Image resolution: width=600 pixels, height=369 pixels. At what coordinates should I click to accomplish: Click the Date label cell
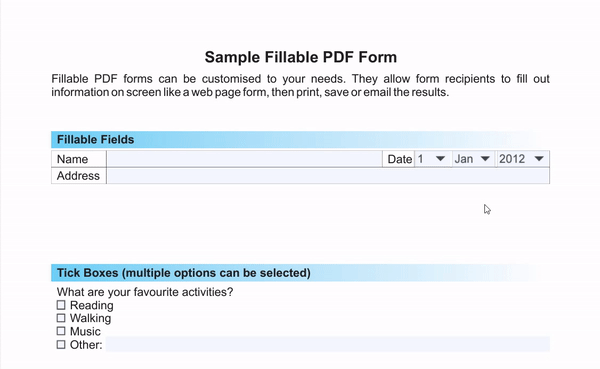coord(399,159)
